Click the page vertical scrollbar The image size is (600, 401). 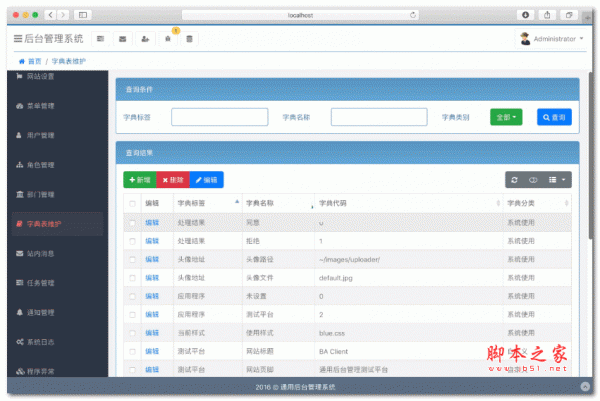point(590,155)
